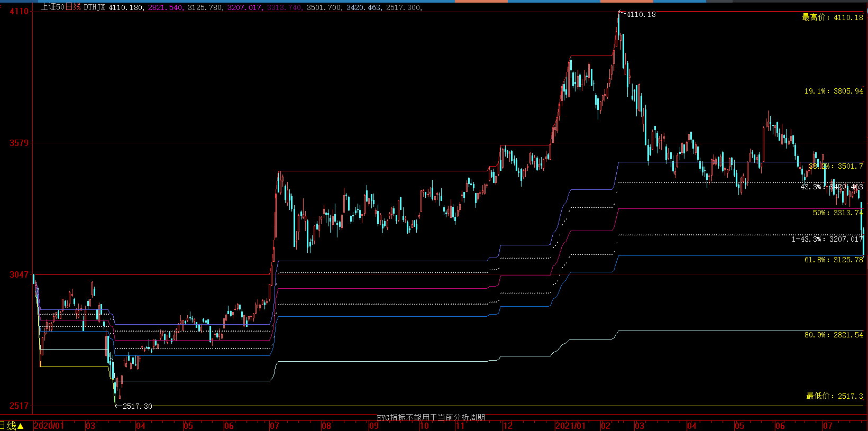The image size is (868, 431).
Task: Select month 11 on time axis
Action: point(460,426)
